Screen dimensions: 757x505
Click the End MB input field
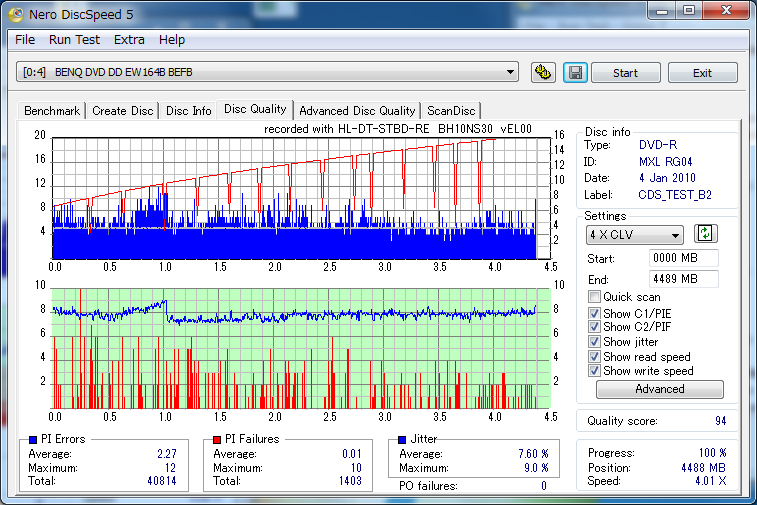coord(683,279)
